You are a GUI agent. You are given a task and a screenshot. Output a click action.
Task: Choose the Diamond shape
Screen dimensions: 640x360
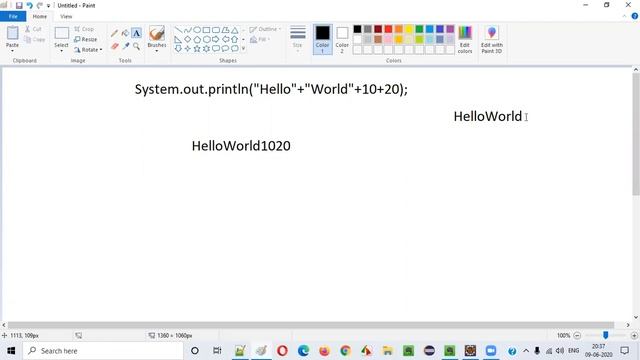click(188, 39)
